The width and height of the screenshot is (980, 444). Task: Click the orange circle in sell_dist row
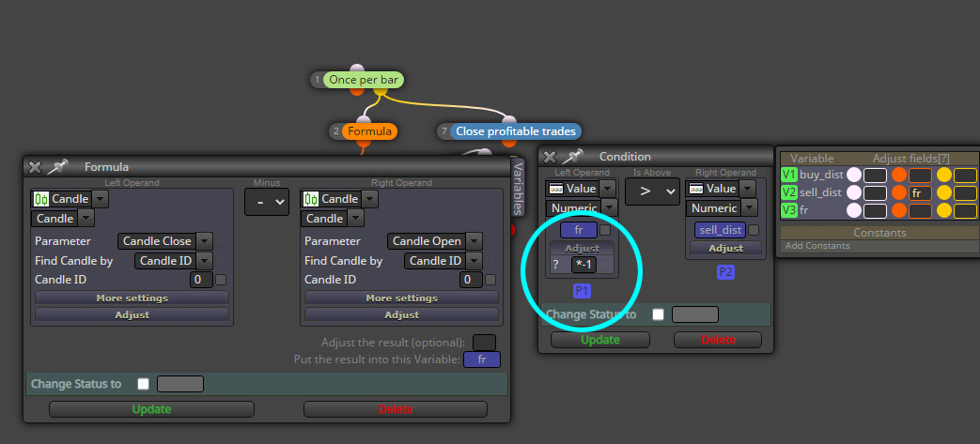(x=899, y=193)
